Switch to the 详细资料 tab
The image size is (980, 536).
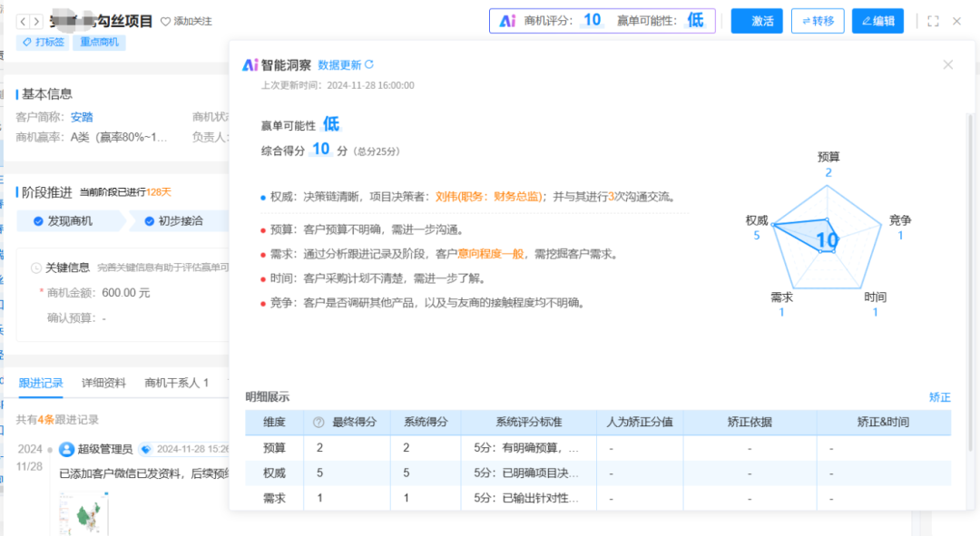tap(103, 384)
